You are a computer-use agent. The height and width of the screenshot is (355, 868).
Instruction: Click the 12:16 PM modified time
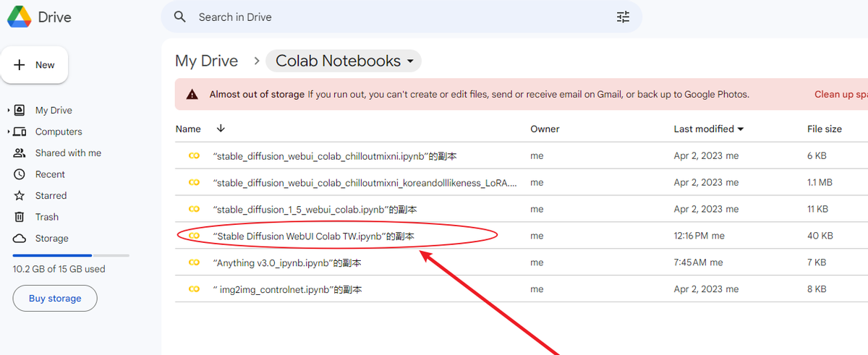(x=692, y=236)
